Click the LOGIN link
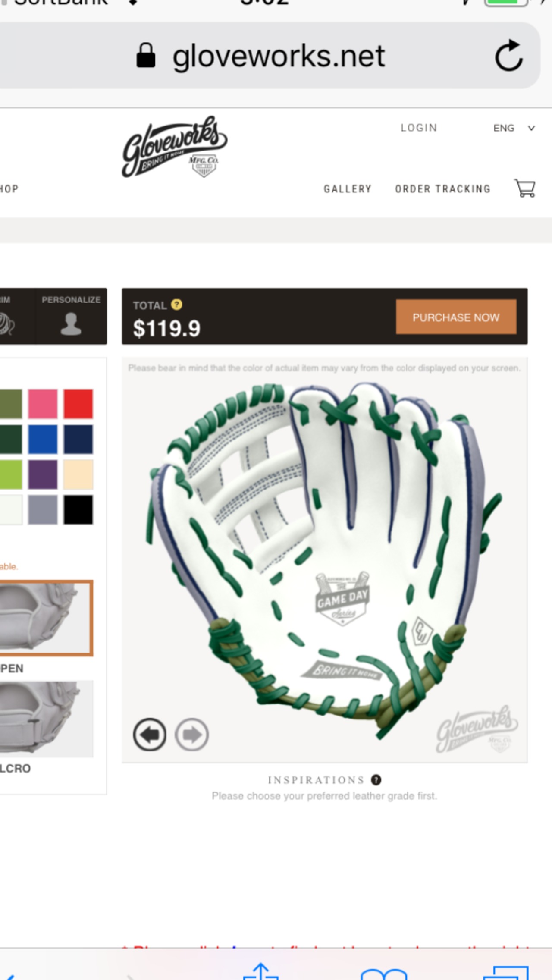The height and width of the screenshot is (980, 552). (419, 128)
